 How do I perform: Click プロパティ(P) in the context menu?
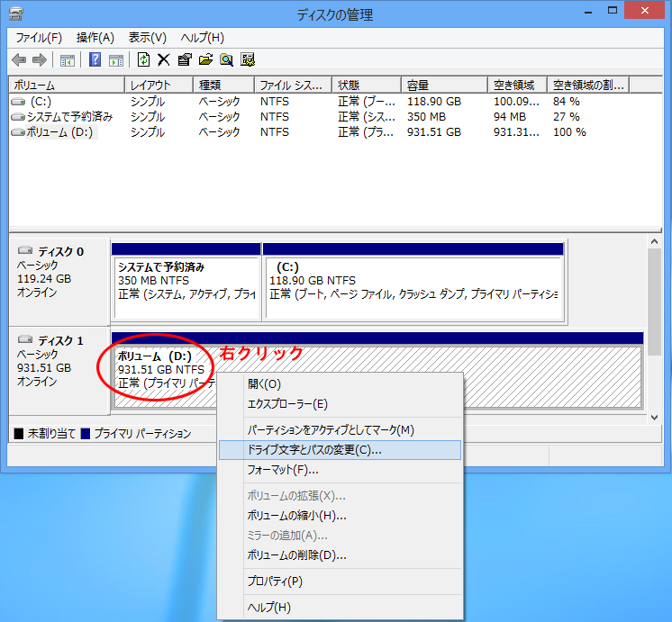(x=275, y=581)
